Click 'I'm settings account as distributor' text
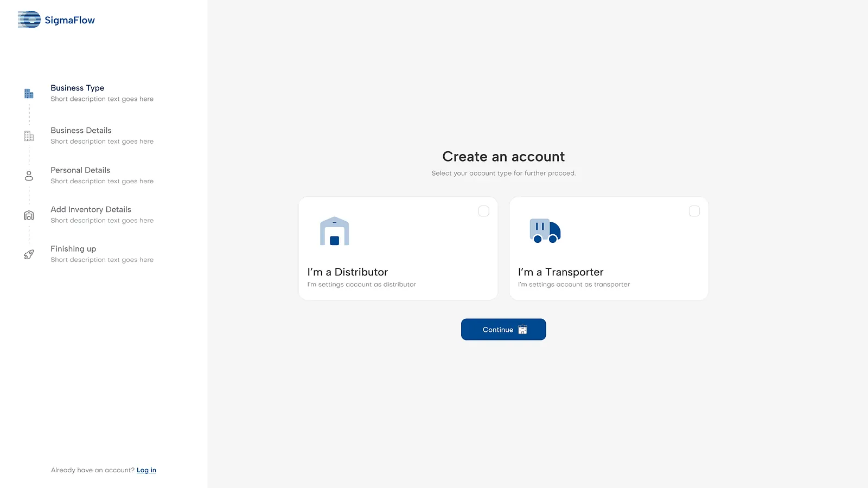Screen dimensions: 868x488 tap(362, 284)
